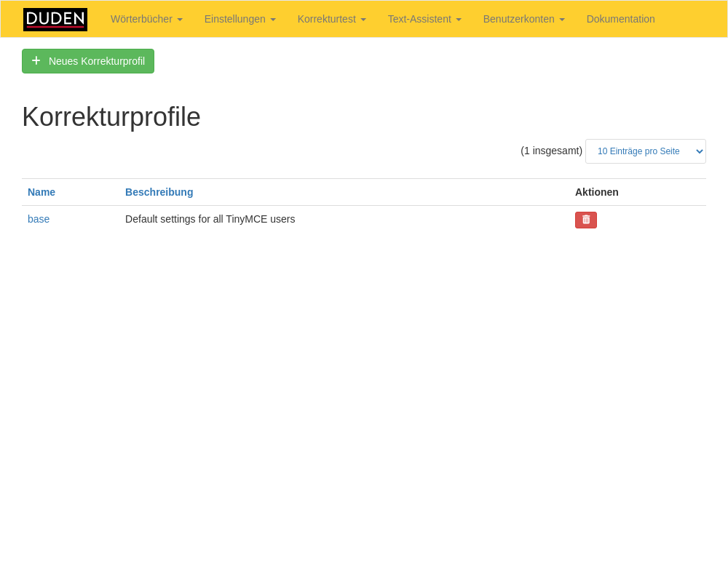Click the Korrekturprofile page heading
Viewport: 728px width, 582px height.
tap(111, 117)
